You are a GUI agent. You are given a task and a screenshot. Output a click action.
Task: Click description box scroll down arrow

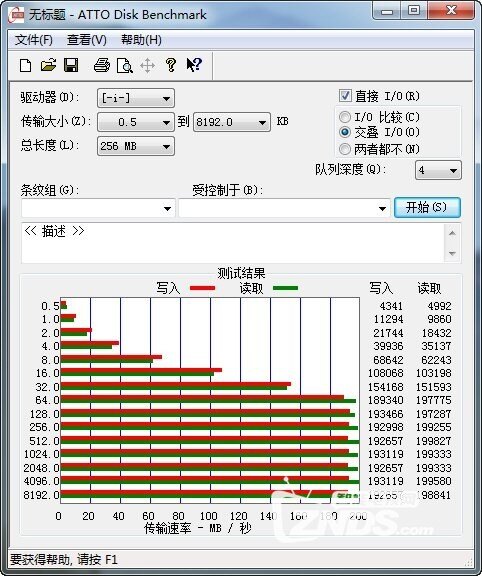452,253
